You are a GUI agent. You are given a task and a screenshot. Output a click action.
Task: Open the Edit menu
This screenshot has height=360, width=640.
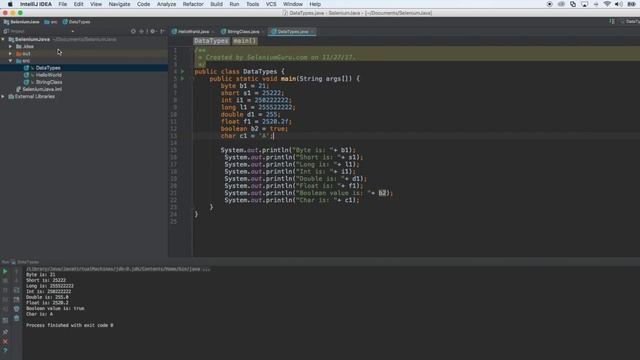tap(78, 4)
